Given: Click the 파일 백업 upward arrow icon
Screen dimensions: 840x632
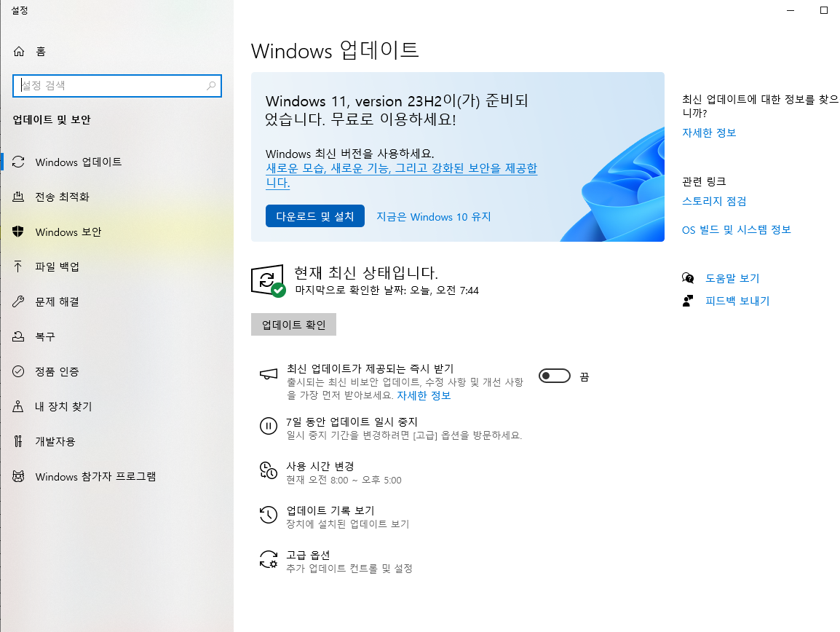Looking at the screenshot, I should point(18,266).
